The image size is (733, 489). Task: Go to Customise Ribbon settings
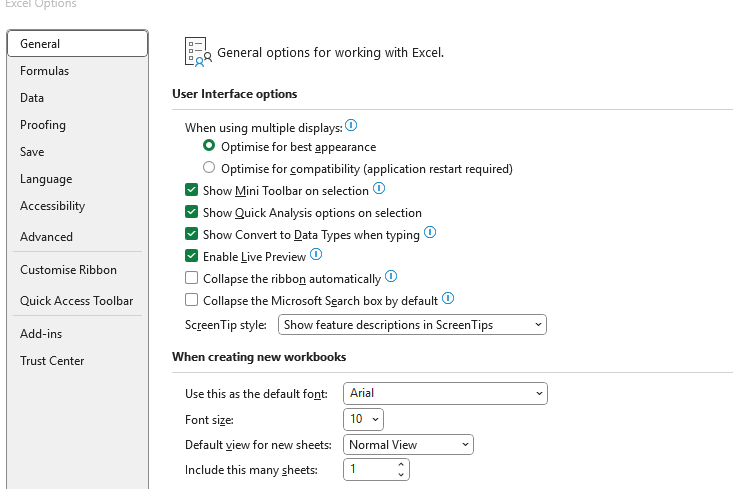tap(68, 270)
